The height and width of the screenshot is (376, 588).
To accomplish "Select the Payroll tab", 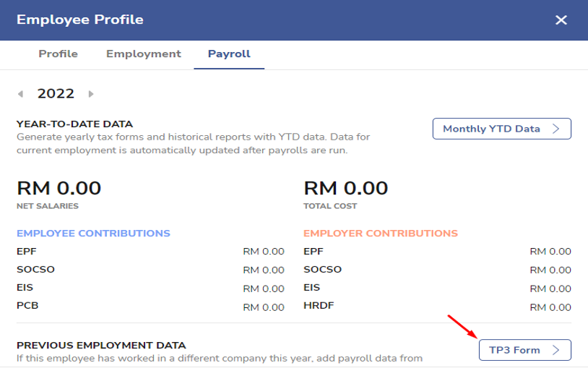I will coord(229,54).
